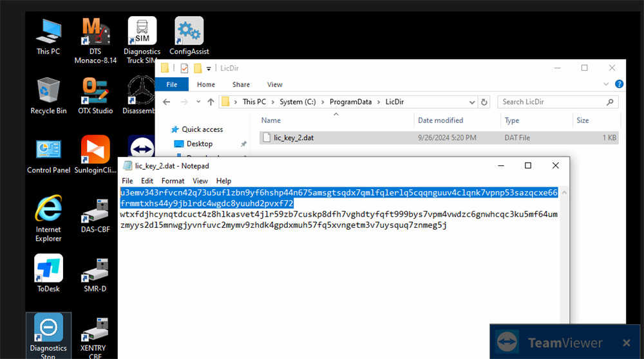Switch to Explorer Home ribbon tab

click(206, 84)
